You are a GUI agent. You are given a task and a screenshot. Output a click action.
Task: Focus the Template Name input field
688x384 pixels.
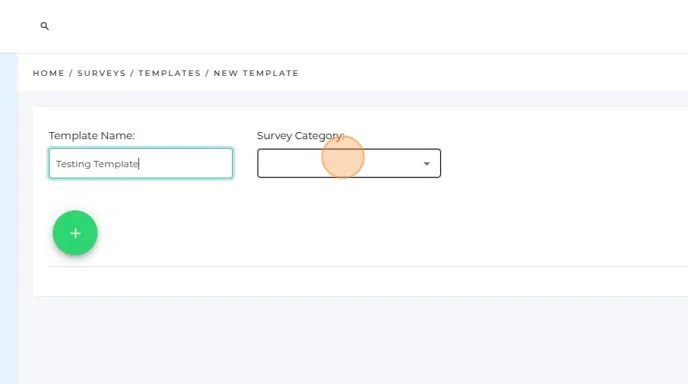(141, 163)
